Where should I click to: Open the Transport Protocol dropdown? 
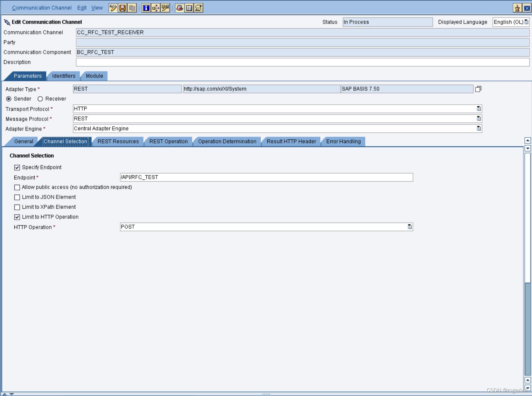click(478, 109)
